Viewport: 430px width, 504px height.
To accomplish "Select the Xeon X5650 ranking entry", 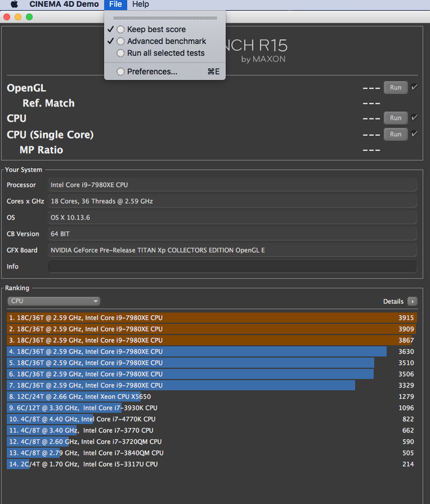I will (x=212, y=396).
